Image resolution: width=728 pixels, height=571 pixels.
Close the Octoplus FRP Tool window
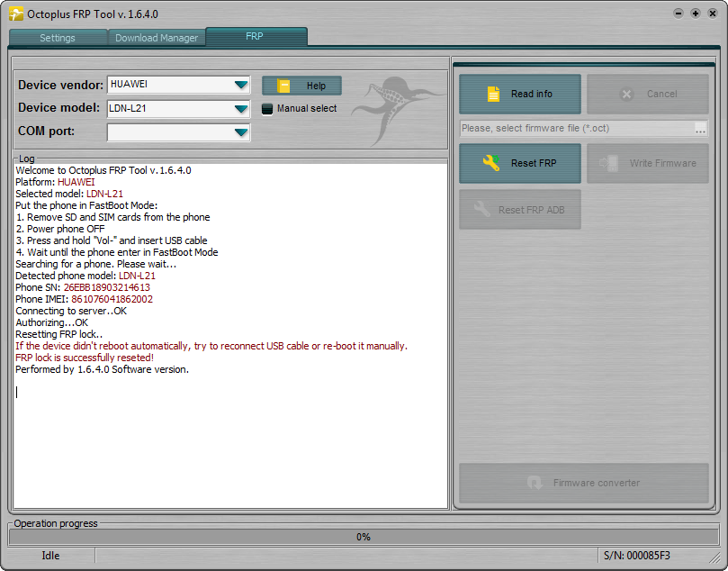(x=713, y=14)
